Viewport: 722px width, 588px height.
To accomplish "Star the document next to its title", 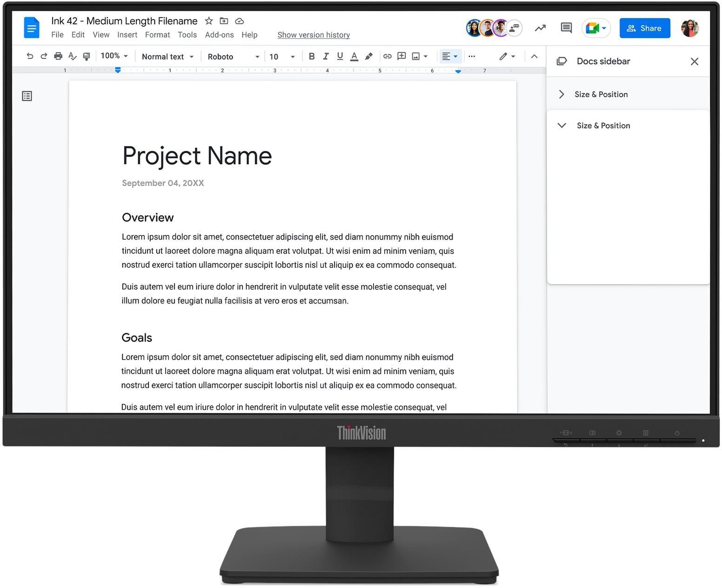I will (x=208, y=21).
